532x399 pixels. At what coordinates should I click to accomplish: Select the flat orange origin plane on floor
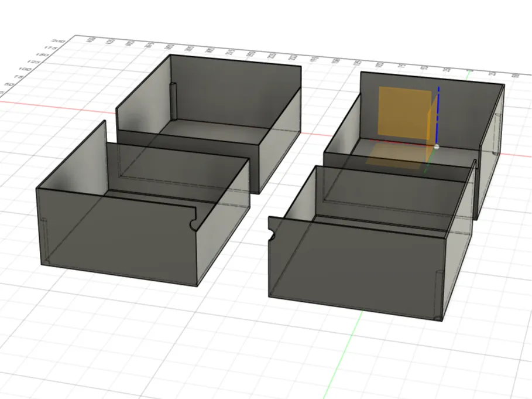pyautogui.click(x=397, y=156)
